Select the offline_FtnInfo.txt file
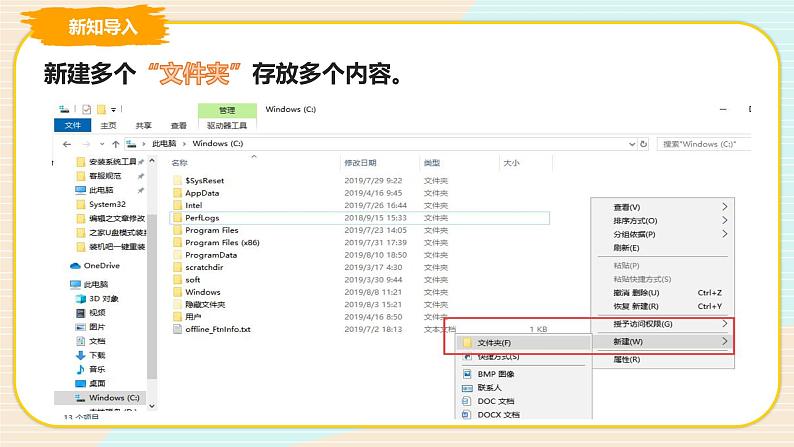794x447 pixels. 218,329
